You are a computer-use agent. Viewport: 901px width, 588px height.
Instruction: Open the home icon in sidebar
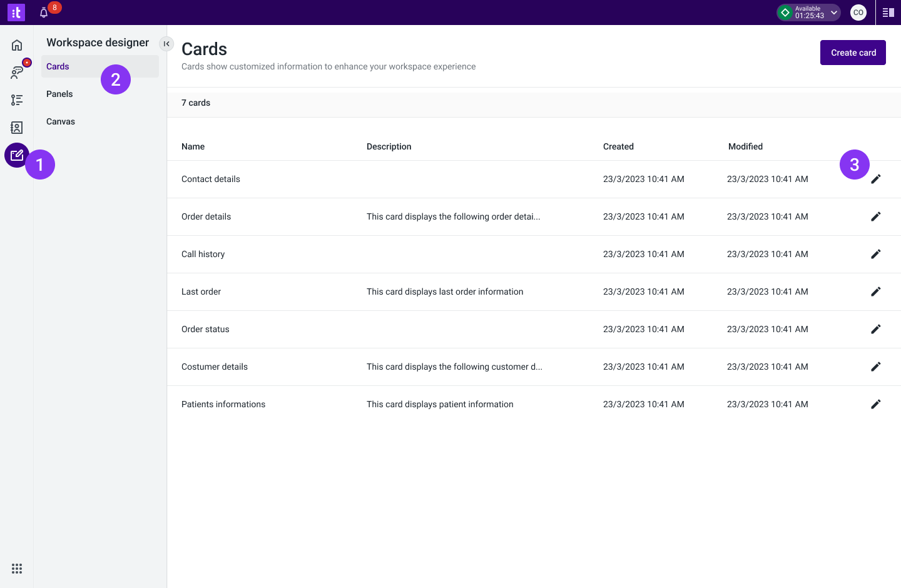click(17, 45)
